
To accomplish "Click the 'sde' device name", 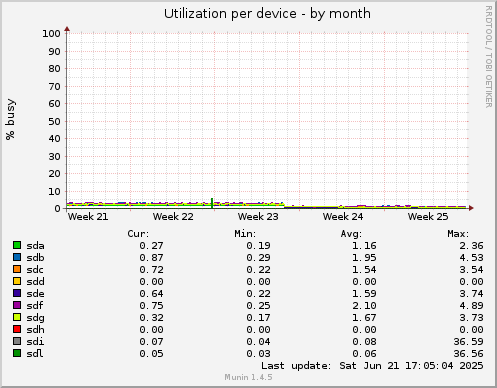I will click(x=35, y=294).
